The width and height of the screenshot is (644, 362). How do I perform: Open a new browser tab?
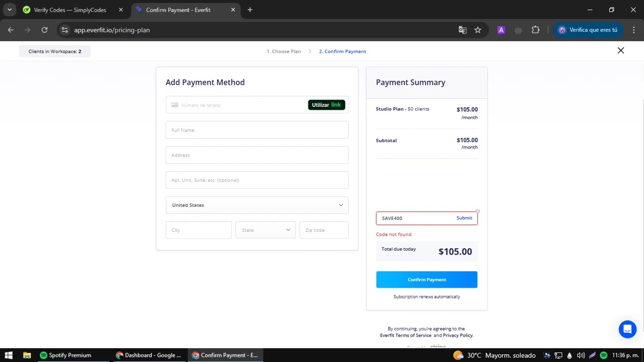point(250,9)
